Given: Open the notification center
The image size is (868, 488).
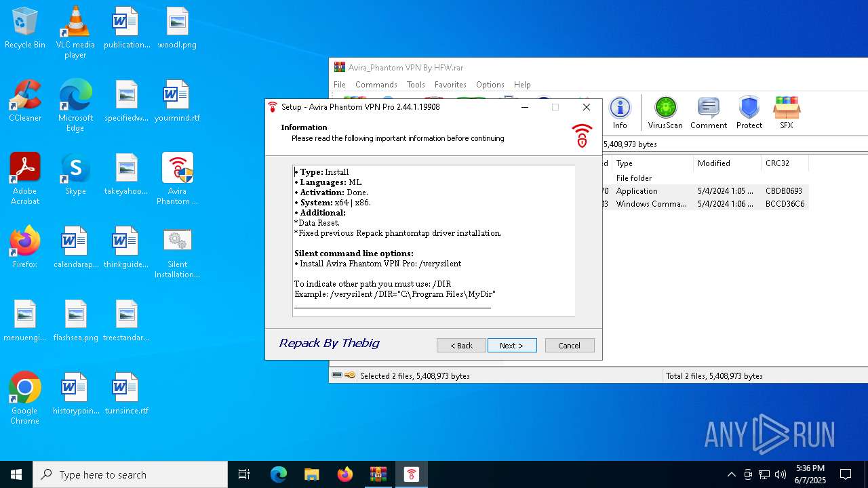Looking at the screenshot, I should [x=846, y=474].
